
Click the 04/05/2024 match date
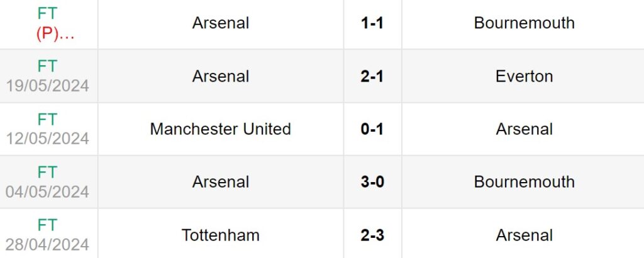(x=48, y=191)
